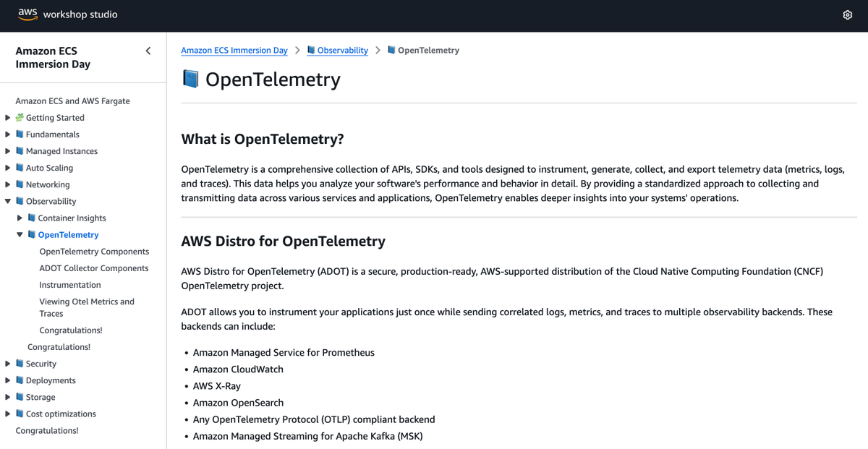Click 'Amazon Managed Service for Prometheus' bullet

click(284, 353)
